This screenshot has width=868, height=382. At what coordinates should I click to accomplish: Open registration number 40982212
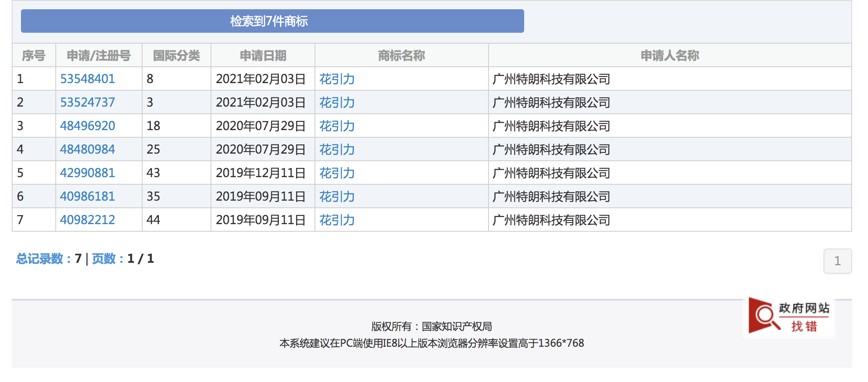[x=87, y=220]
